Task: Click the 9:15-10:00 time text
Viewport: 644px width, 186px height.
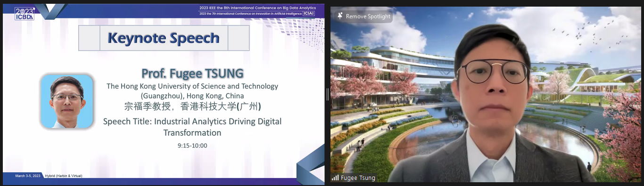Action: tap(192, 145)
